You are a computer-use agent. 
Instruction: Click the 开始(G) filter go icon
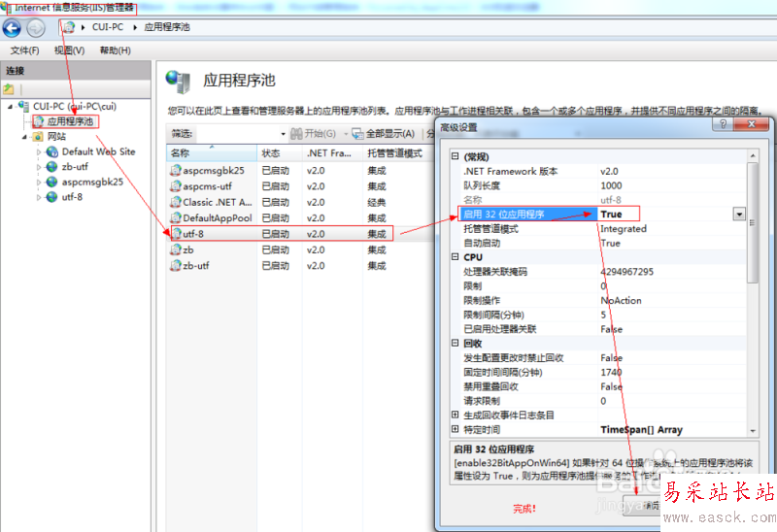click(296, 133)
